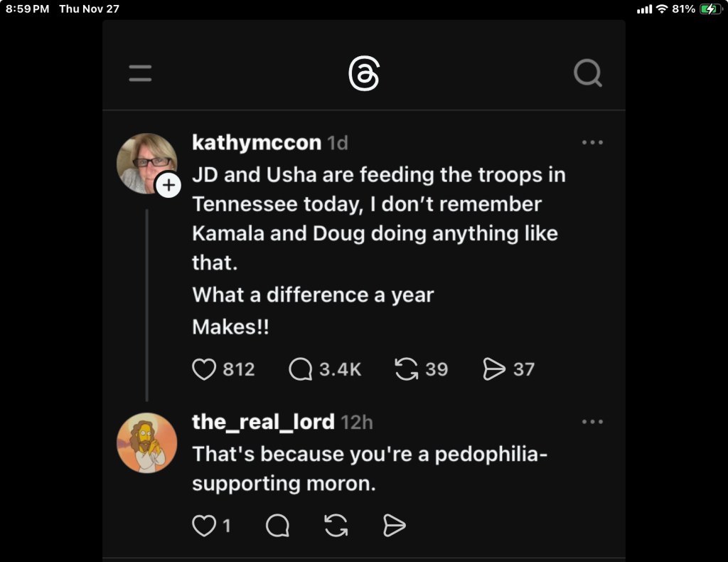728x562 pixels.
Task: Reply to the_real_lord's comment
Action: coord(277,526)
